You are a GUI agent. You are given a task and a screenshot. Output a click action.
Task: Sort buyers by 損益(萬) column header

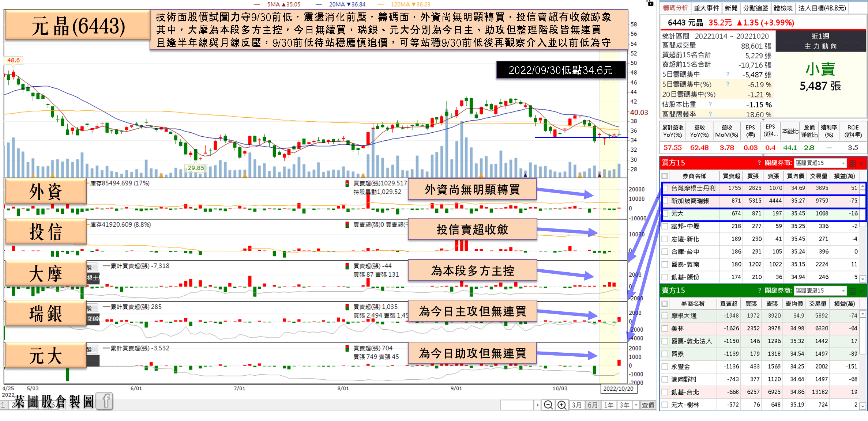(844, 176)
